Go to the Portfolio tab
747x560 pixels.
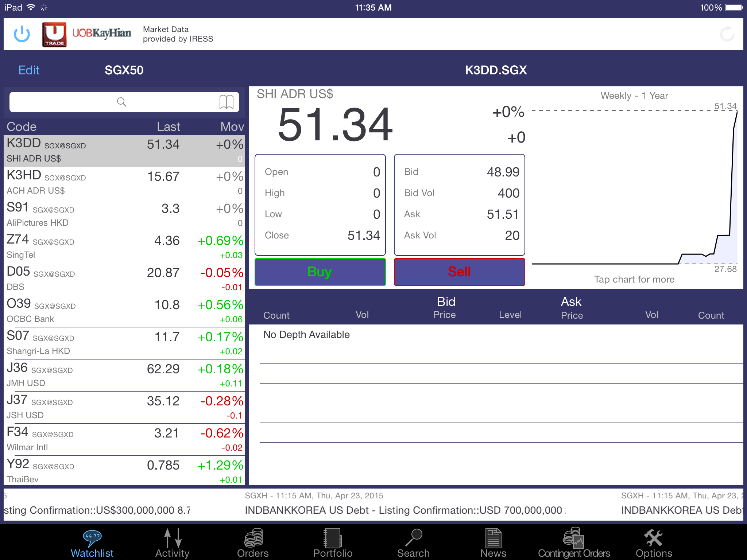tap(333, 543)
